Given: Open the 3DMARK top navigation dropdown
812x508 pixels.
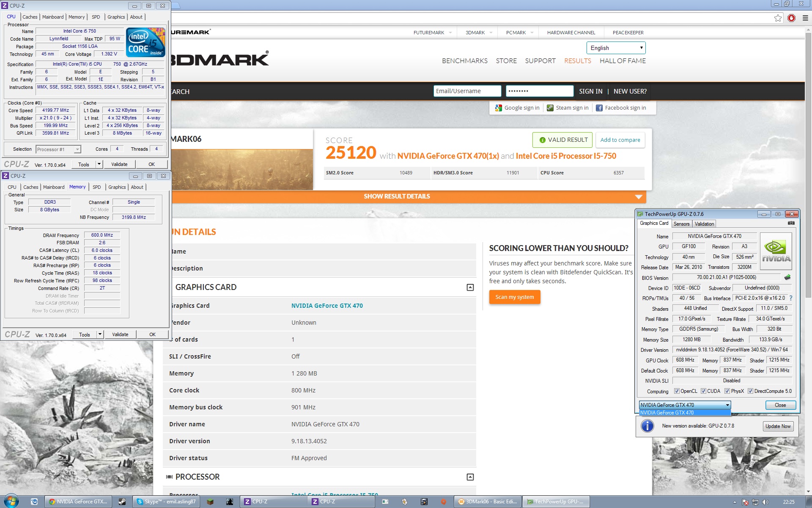Looking at the screenshot, I should (479, 33).
